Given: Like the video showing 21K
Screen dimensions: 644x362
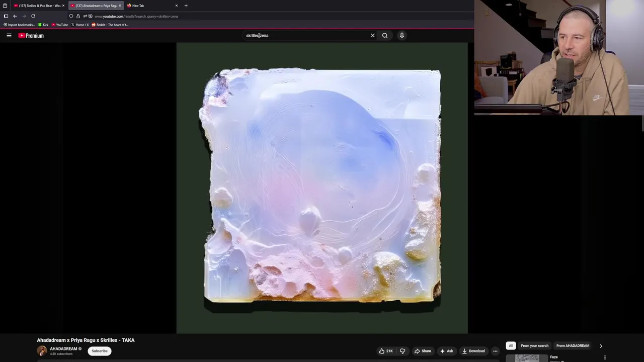Looking at the screenshot, I should click(x=386, y=351).
